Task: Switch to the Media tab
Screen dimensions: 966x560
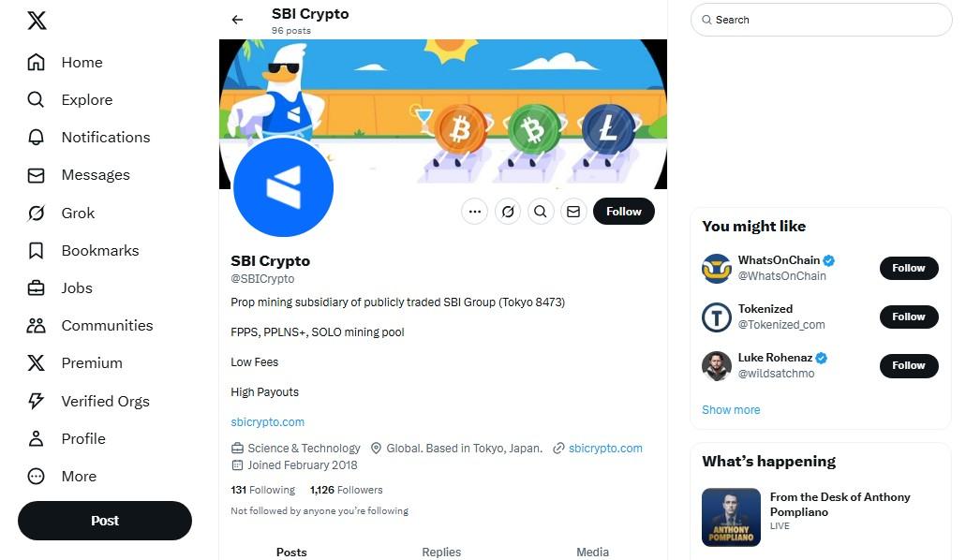Action: [592, 552]
